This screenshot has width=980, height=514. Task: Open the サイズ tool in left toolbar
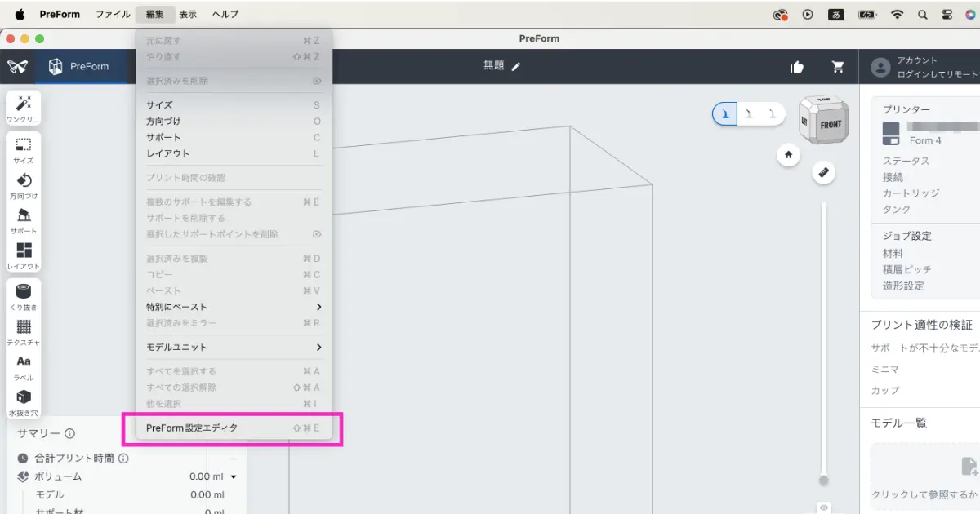click(23, 149)
